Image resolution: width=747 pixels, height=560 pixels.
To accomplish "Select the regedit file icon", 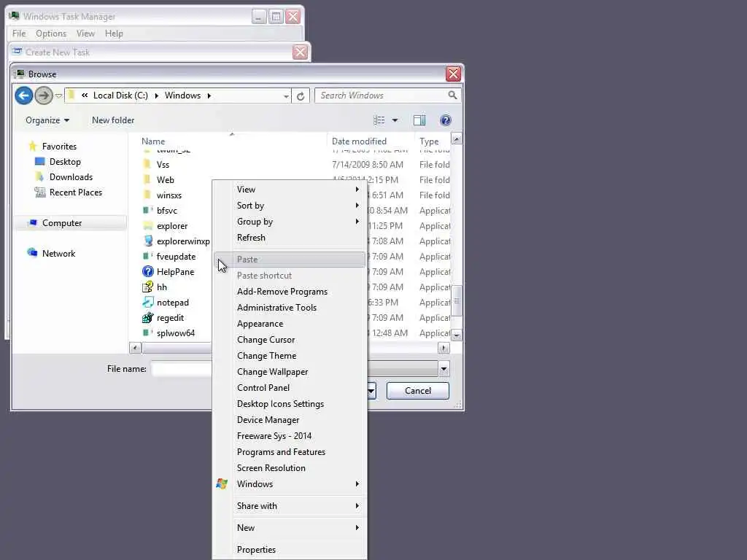I will tap(147, 318).
